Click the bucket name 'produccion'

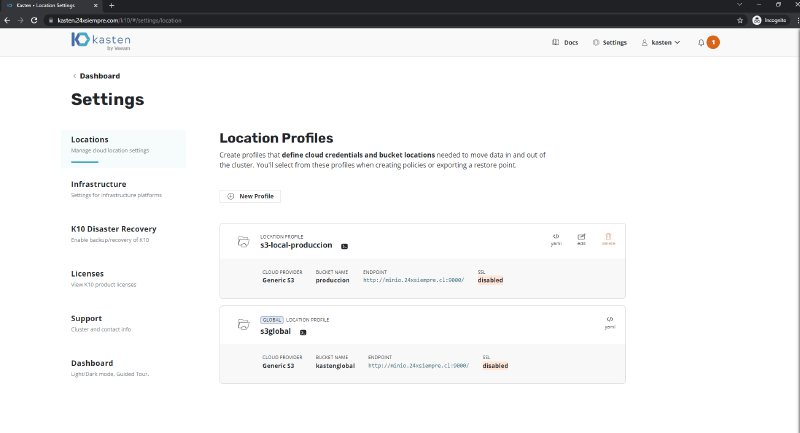pos(332,281)
